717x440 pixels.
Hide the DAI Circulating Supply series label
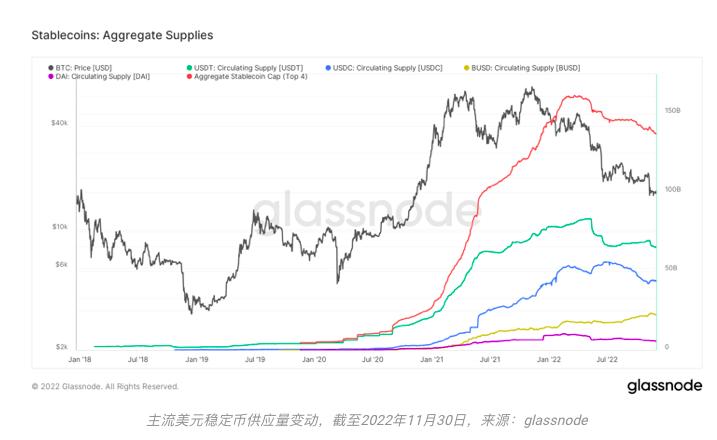click(95, 77)
